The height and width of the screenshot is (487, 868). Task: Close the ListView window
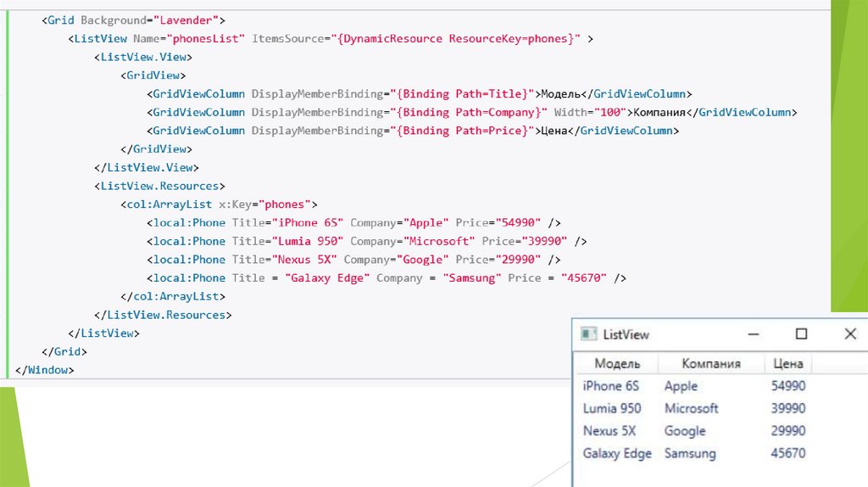click(850, 334)
